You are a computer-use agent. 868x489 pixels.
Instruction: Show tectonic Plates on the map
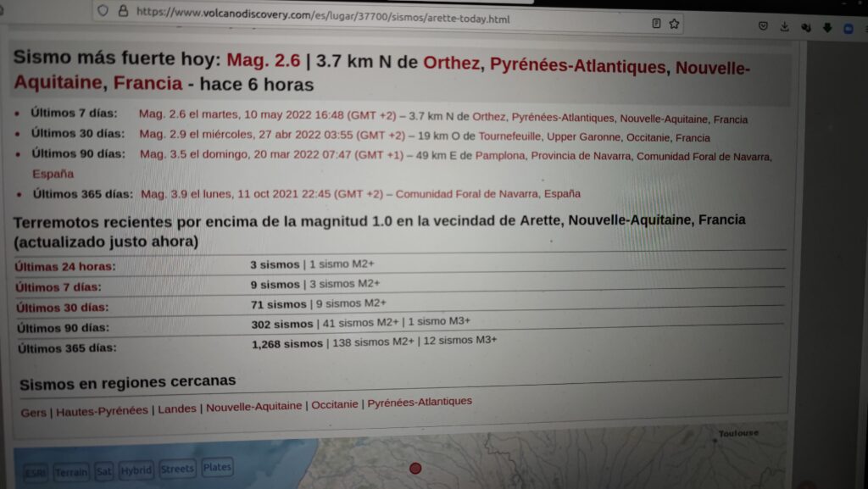(217, 467)
